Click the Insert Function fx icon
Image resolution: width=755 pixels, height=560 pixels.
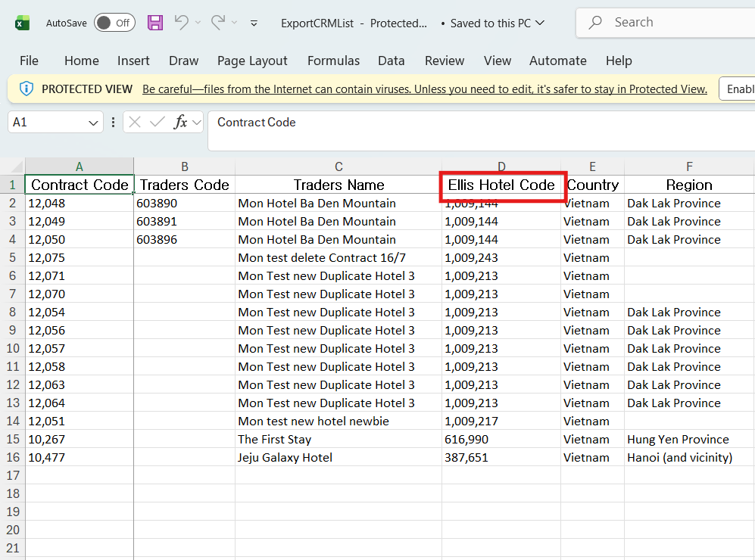[x=180, y=122]
